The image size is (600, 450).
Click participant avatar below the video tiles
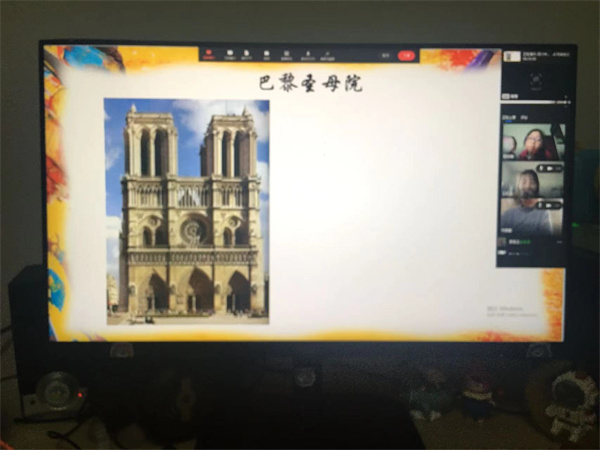pyautogui.click(x=502, y=242)
